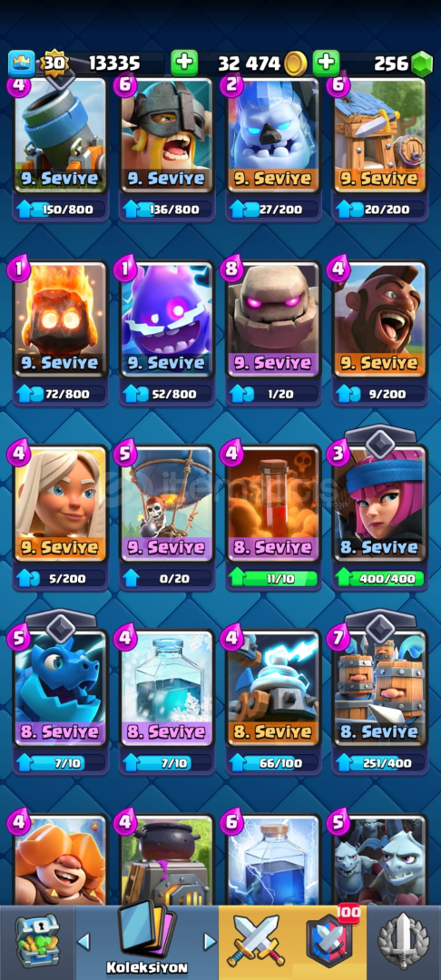Switch to the crossed swords battle tab
441x980 pixels.
click(x=258, y=939)
